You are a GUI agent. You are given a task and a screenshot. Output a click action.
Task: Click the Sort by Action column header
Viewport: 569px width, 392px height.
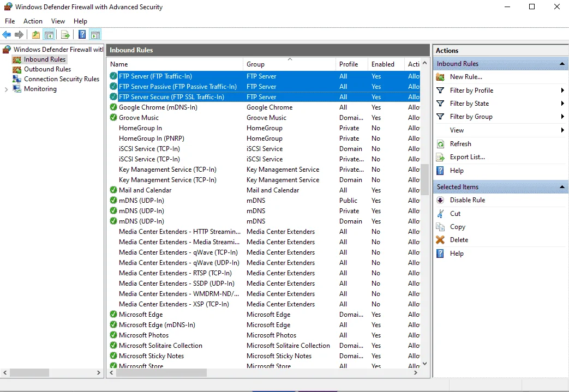[414, 64]
